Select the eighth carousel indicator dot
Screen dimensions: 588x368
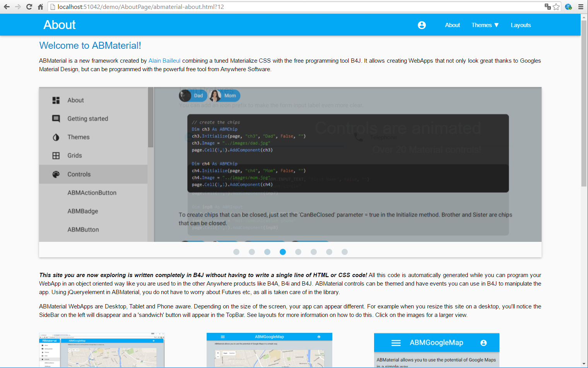point(345,252)
